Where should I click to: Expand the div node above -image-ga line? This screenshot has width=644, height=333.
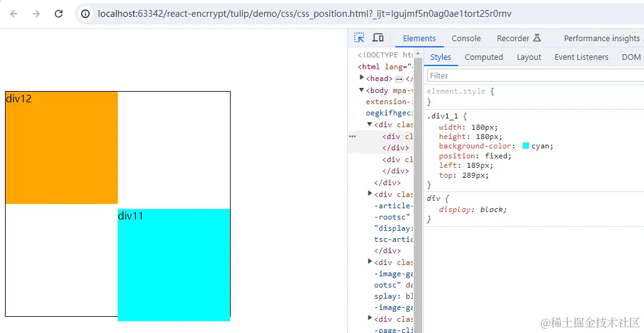pos(370,261)
